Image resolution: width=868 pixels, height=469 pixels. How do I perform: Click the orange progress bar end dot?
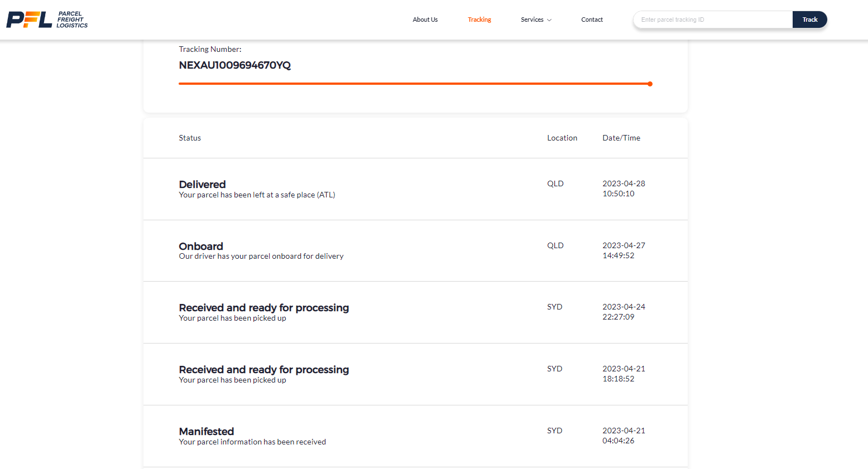coord(650,84)
